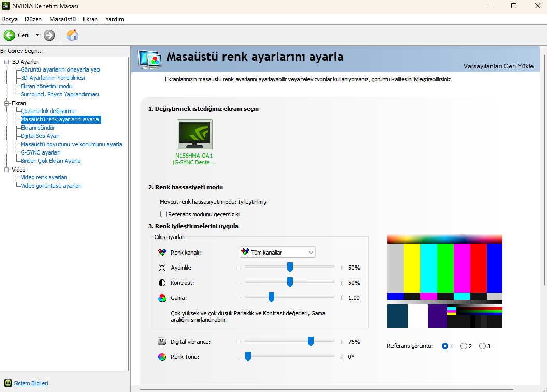Click the Renk Tonu slider thumb
This screenshot has width=547, height=392.
(248, 356)
